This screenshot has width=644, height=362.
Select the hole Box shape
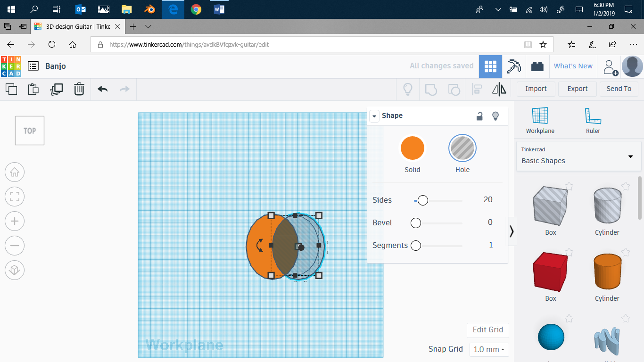[x=551, y=206]
